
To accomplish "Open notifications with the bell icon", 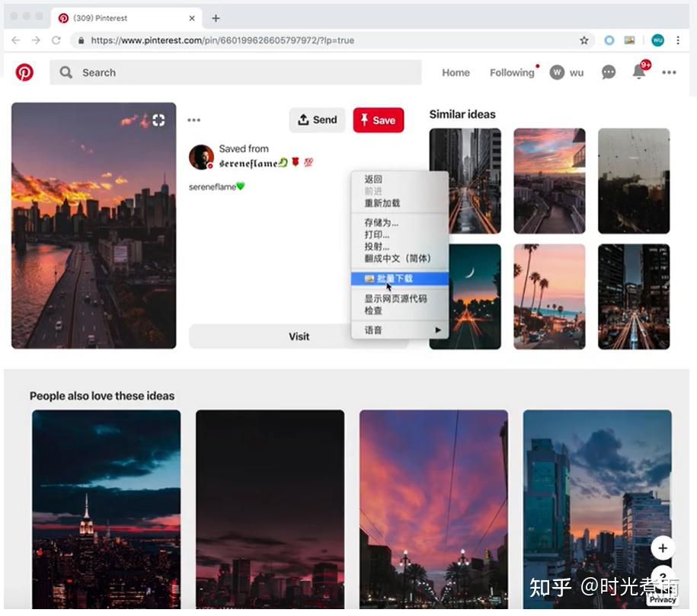I will (638, 72).
